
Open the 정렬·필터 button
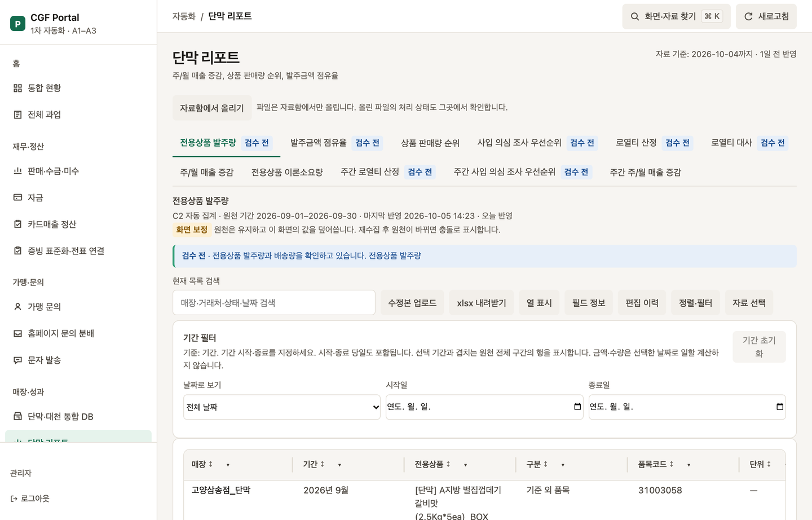pos(695,303)
